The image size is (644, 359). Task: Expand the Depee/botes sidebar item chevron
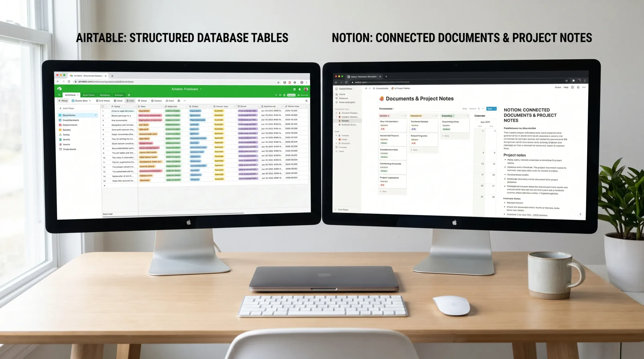[x=96, y=115]
